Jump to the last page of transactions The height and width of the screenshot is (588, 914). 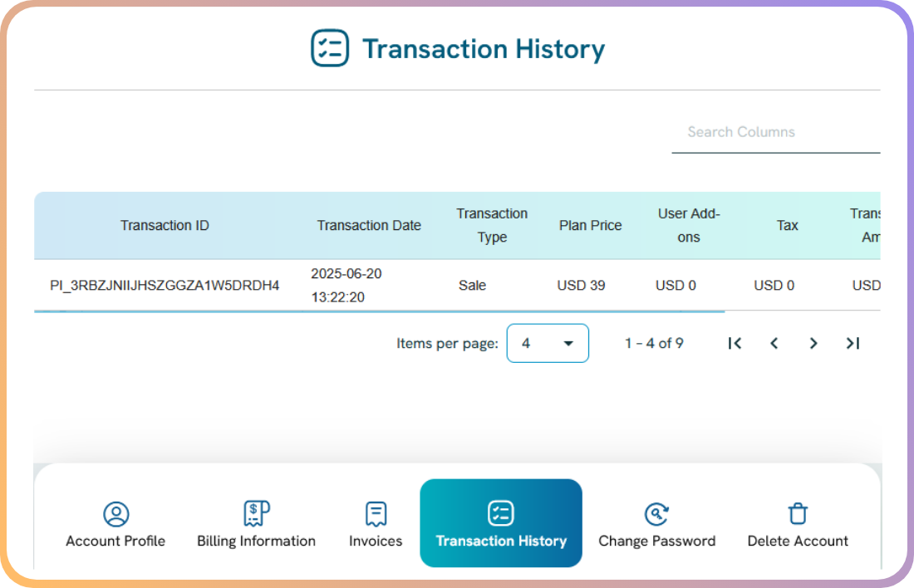(853, 343)
